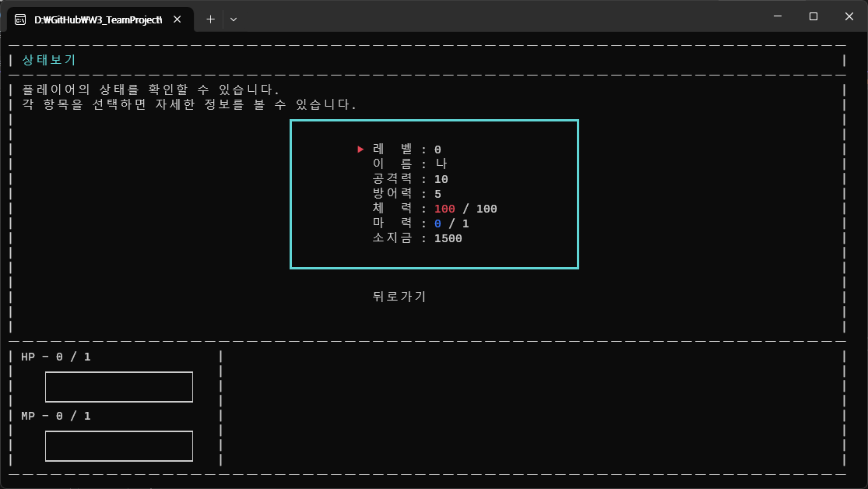Maximize the terminal window
The height and width of the screenshot is (489, 868).
[814, 16]
